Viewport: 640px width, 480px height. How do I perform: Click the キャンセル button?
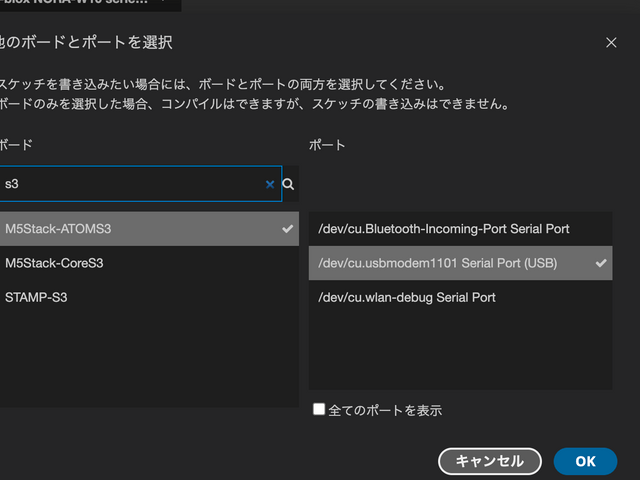point(490,461)
